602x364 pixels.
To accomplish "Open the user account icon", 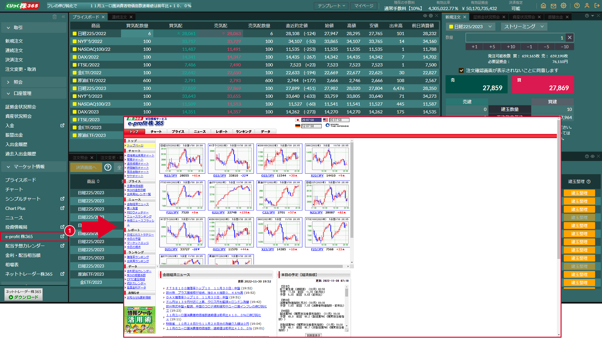I will 587,6.
